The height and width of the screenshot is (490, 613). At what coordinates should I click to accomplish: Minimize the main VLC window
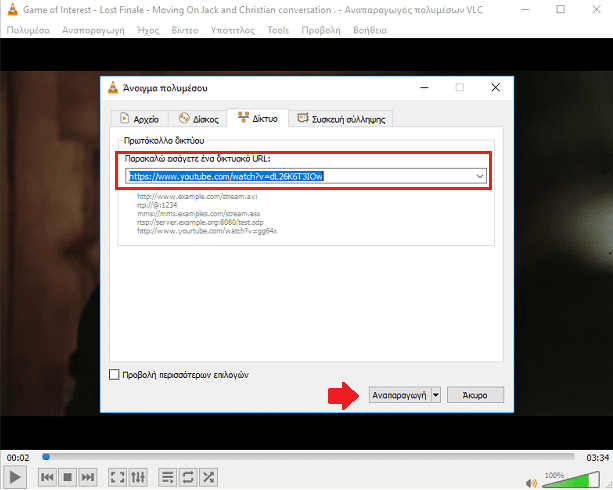[525, 9]
